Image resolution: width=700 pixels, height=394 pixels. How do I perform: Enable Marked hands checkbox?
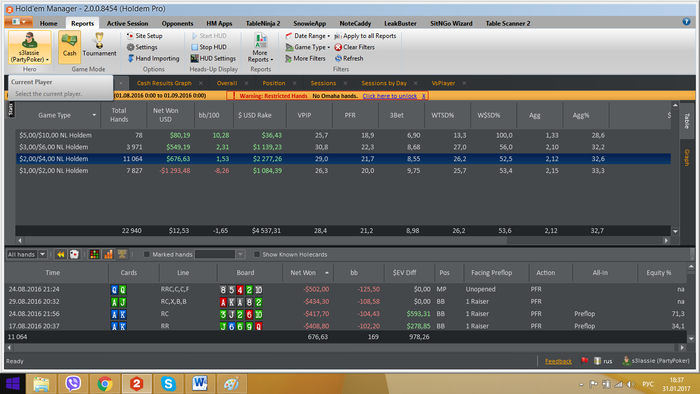tap(146, 254)
